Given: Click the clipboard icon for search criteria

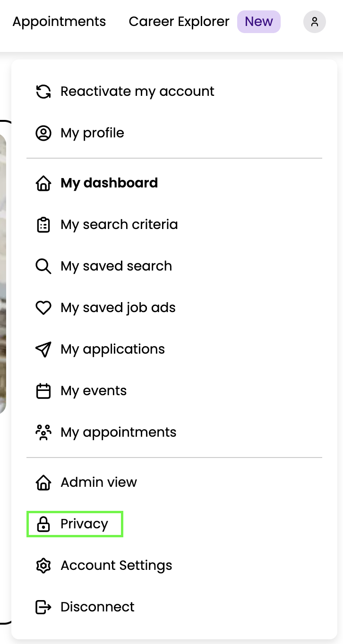Looking at the screenshot, I should point(43,225).
